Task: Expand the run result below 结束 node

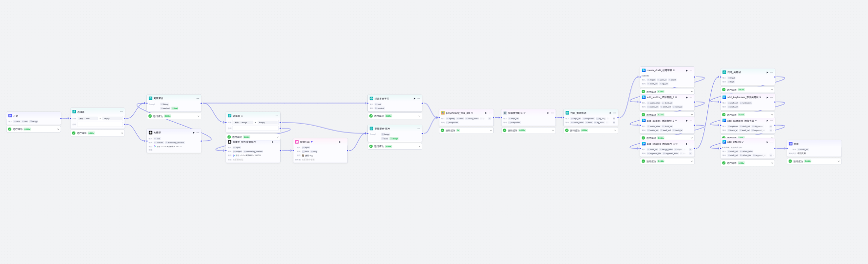Action: [839, 161]
